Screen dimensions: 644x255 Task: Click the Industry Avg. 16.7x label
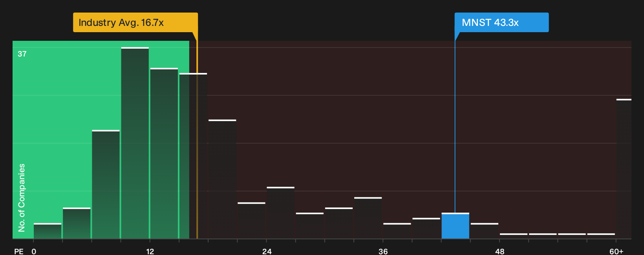pyautogui.click(x=135, y=22)
